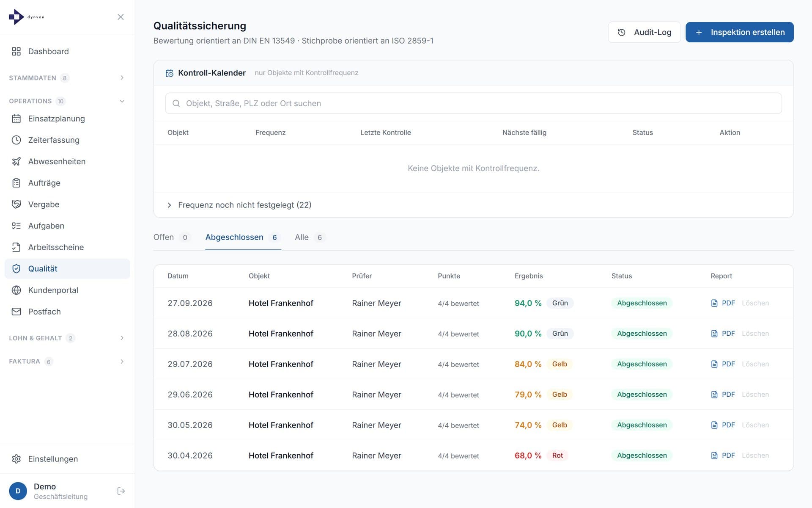The width and height of the screenshot is (812, 508).
Task: Expand the Stammdaten sidebar section
Action: click(67, 78)
